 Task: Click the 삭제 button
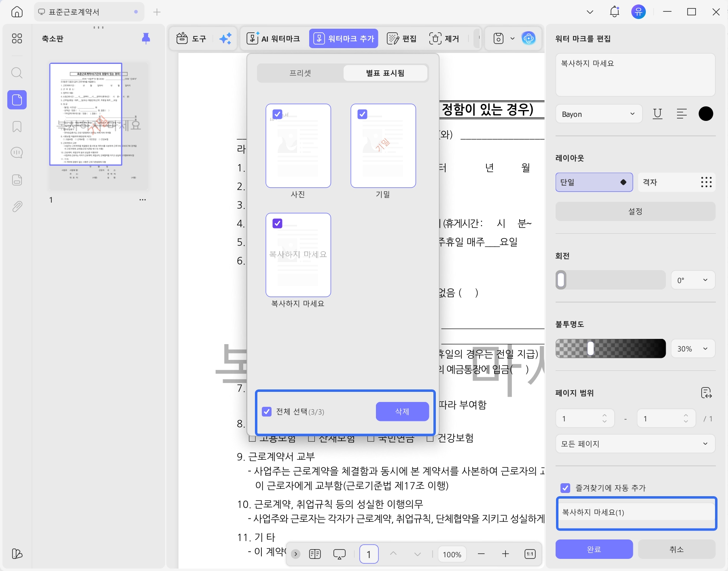(x=402, y=412)
